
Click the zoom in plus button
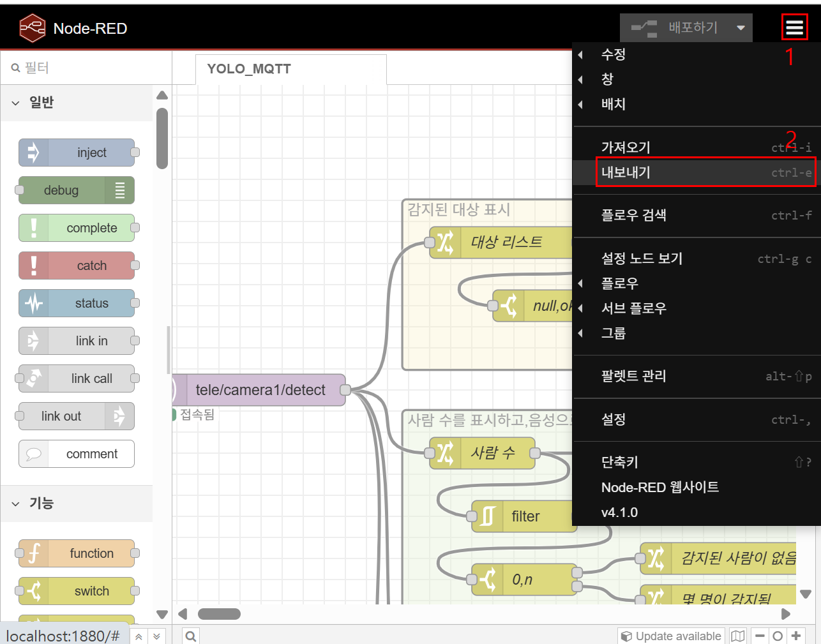point(796,636)
